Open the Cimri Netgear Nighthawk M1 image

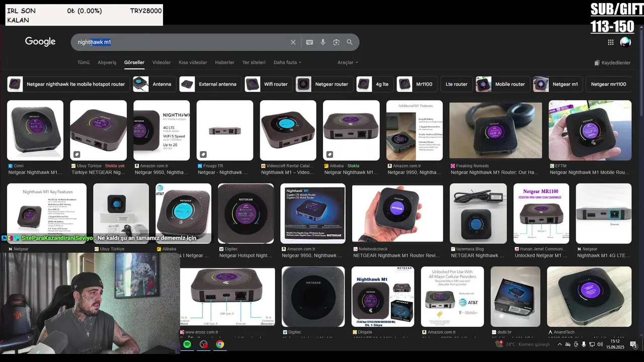[x=35, y=130]
